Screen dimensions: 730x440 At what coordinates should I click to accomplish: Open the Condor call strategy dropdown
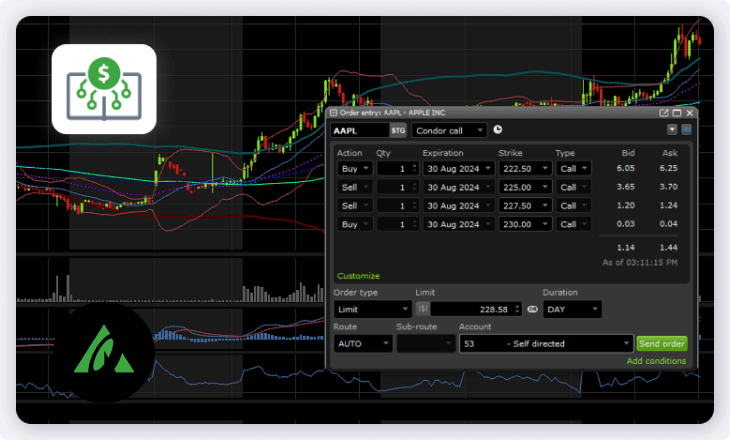tap(449, 130)
